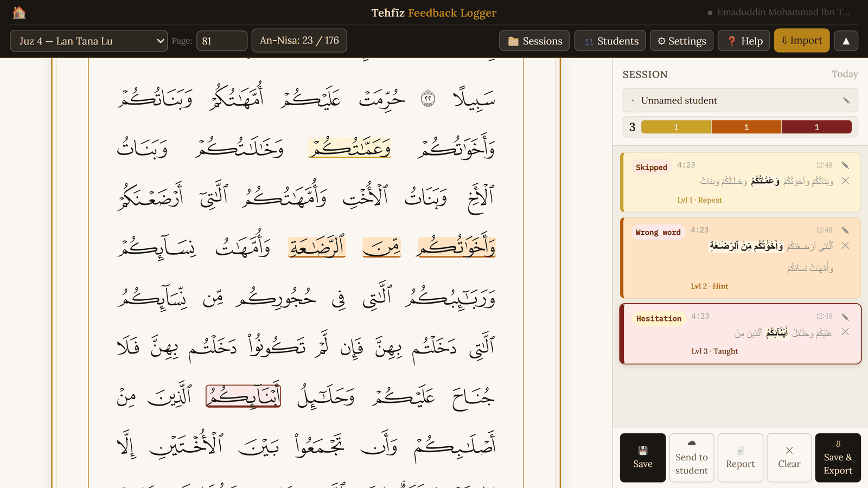Image resolution: width=868 pixels, height=488 pixels.
Task: Click the total mistake count 3
Action: coord(632,127)
